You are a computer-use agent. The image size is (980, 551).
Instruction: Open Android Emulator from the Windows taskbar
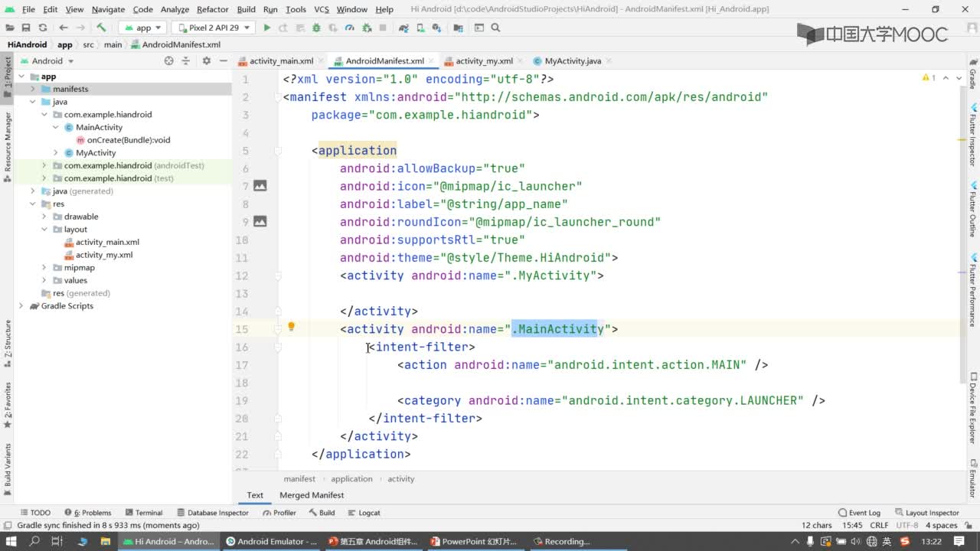click(272, 541)
